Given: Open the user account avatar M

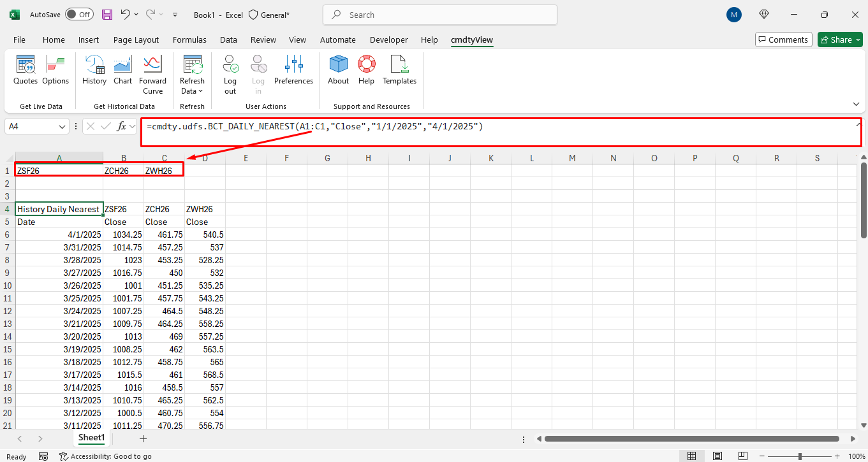Looking at the screenshot, I should 734,15.
